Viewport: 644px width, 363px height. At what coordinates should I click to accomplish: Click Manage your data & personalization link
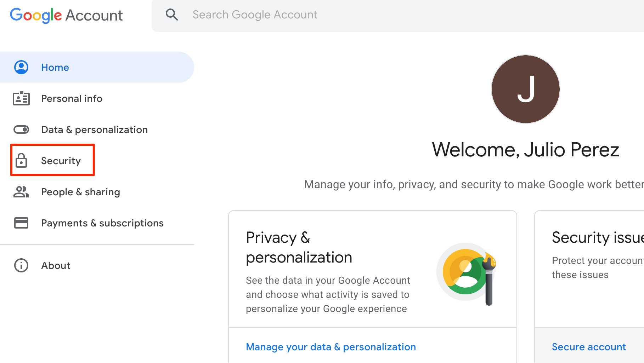point(331,347)
